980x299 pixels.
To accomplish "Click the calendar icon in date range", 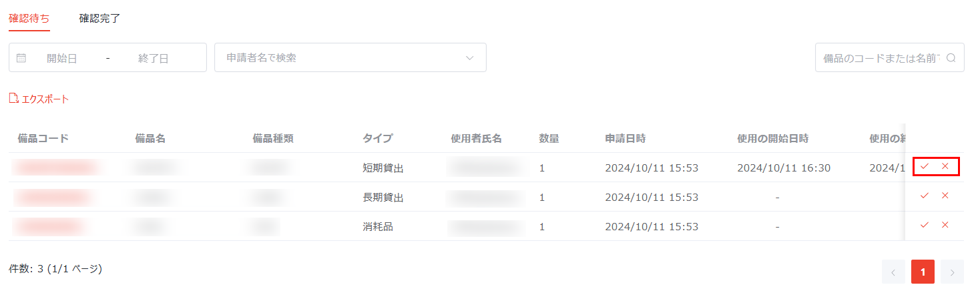I will click(x=21, y=58).
